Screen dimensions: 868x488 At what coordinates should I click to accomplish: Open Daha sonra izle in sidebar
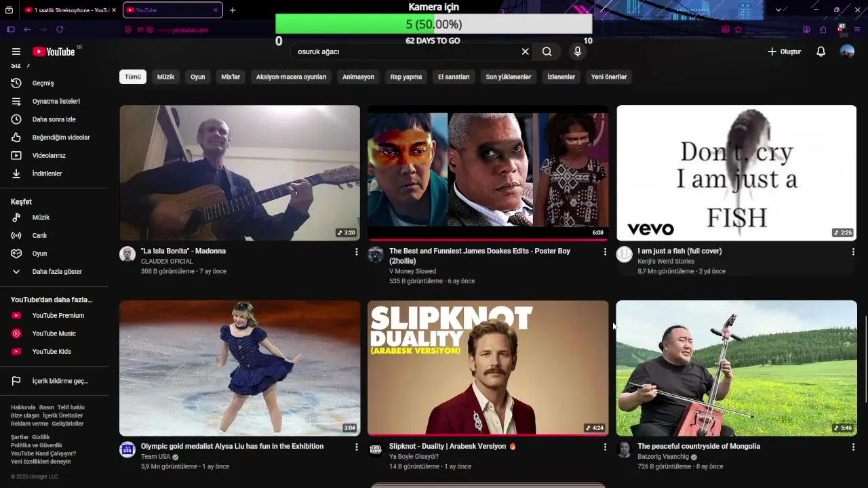[54, 119]
